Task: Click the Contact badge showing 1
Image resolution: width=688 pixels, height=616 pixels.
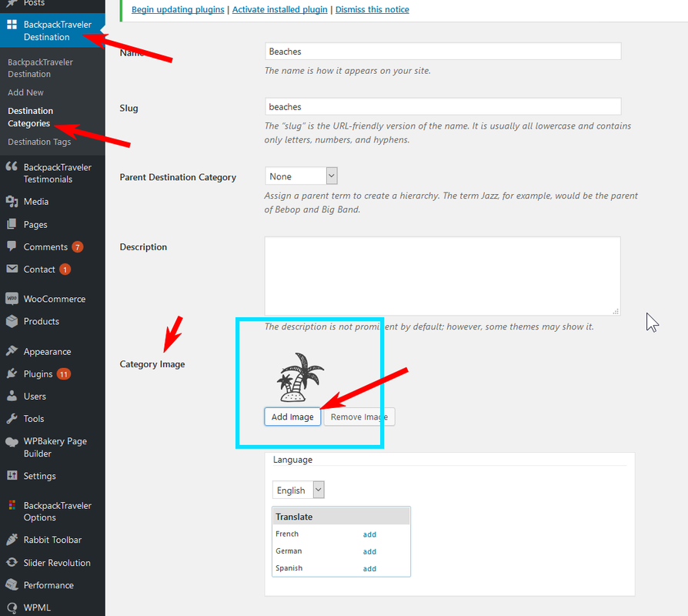Action: click(65, 269)
